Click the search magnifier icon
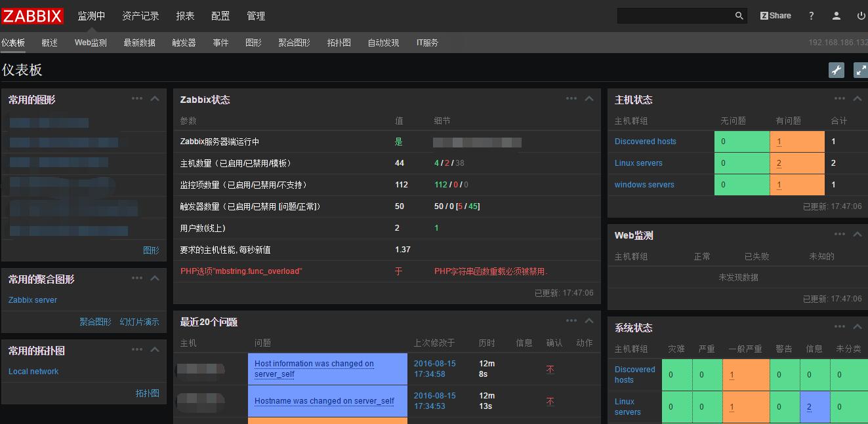 (x=739, y=16)
